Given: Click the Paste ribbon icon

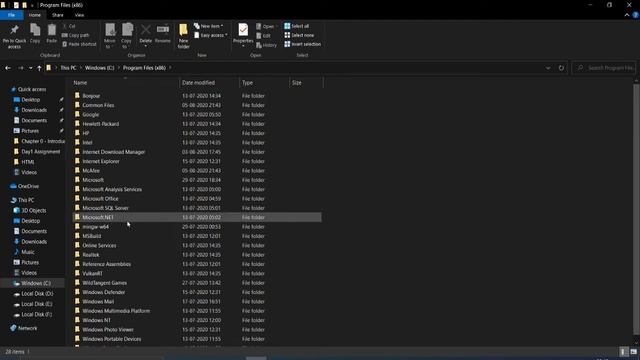Looking at the screenshot, I should (51, 30).
